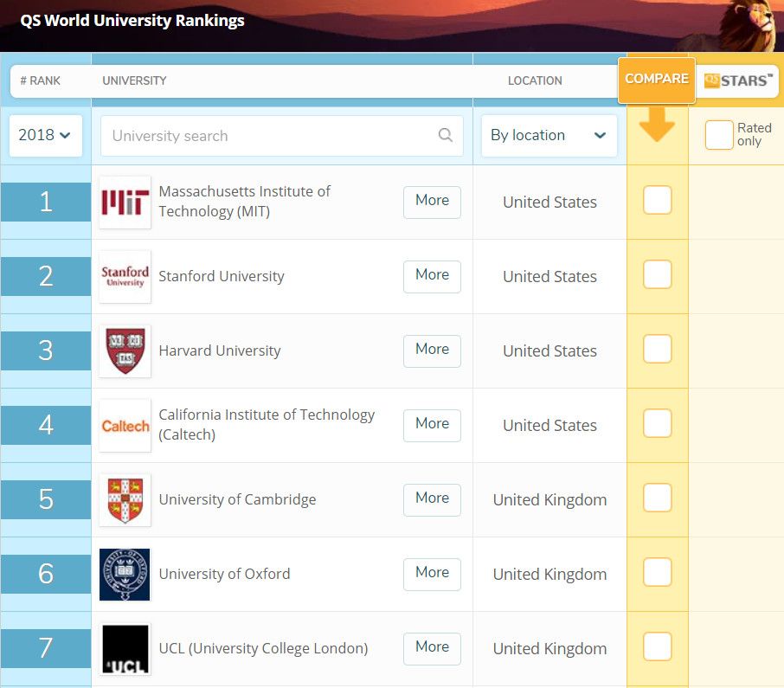
Task: Open the UCL logo thumbnail
Action: click(x=125, y=649)
